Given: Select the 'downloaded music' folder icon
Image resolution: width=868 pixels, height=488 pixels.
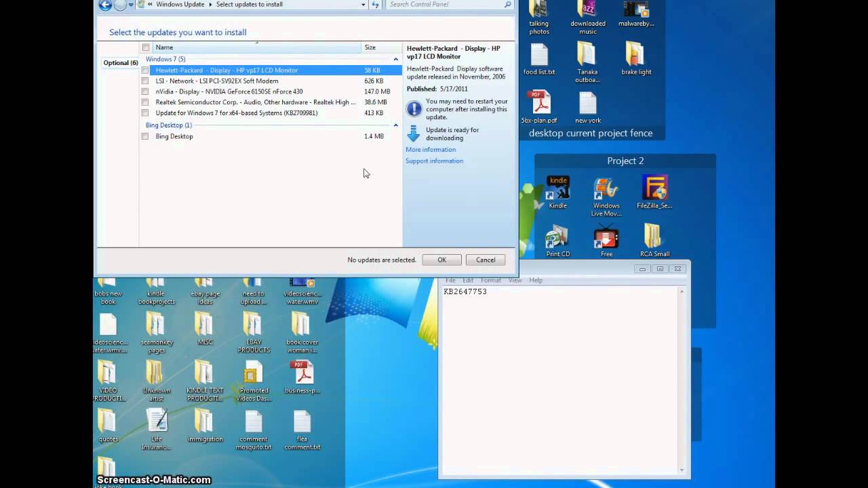Looking at the screenshot, I should [x=588, y=18].
